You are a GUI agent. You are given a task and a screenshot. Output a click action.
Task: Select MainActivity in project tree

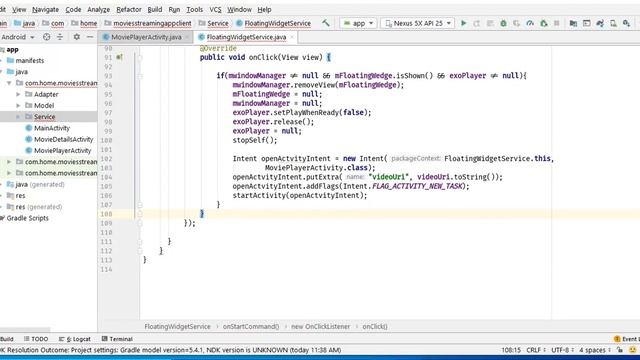(x=52, y=128)
